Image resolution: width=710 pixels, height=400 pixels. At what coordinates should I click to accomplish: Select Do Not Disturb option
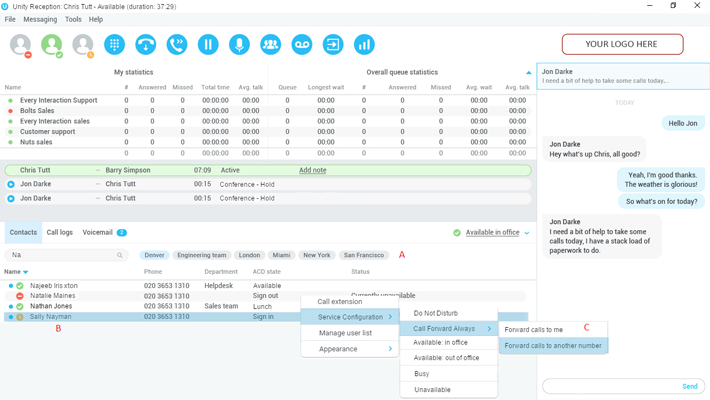[x=436, y=313]
